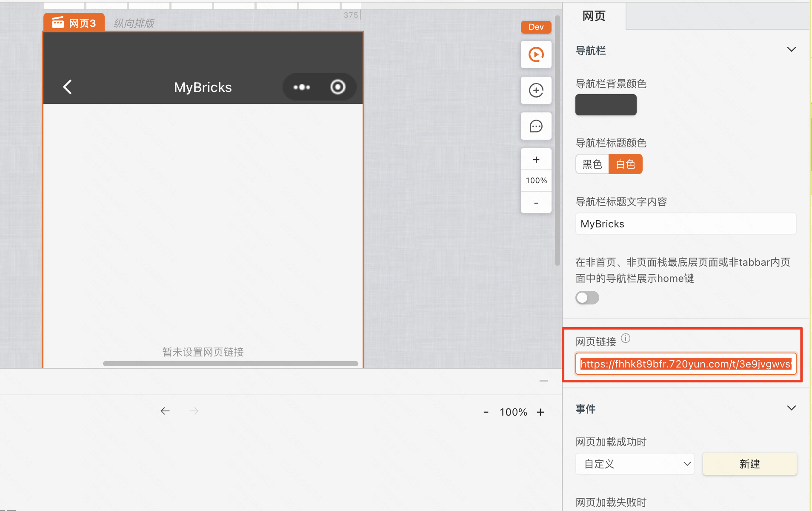Click the vertical scrollbar beside the canvas

tap(558, 141)
